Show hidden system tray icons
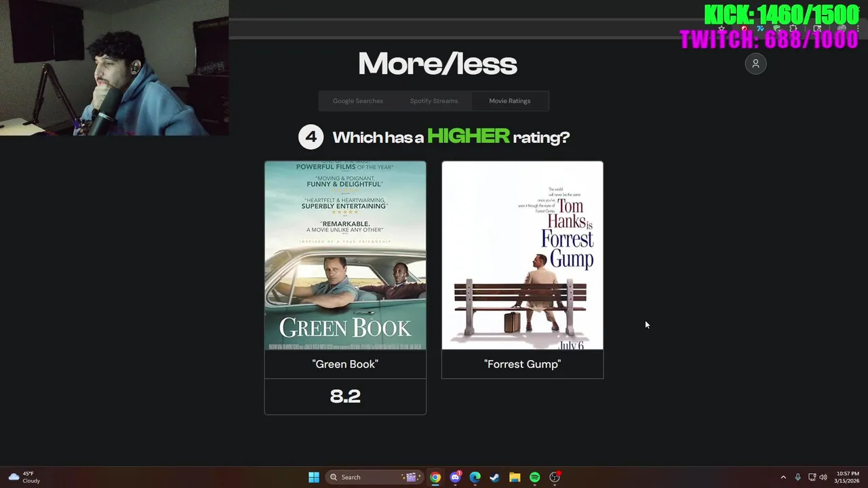The width and height of the screenshot is (868, 488). 783,477
